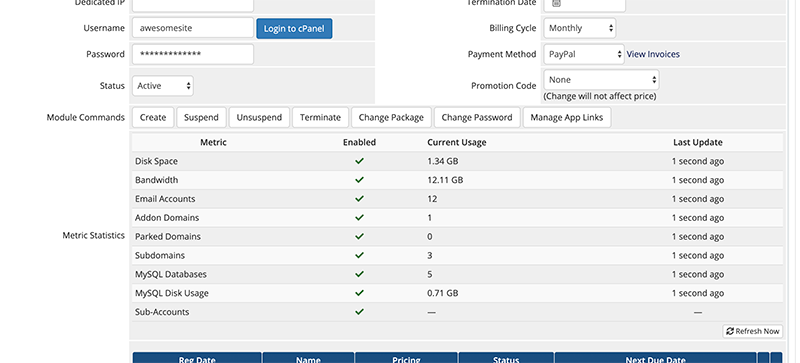Click the Enabled column header
The width and height of the screenshot is (800, 363).
pos(359,142)
